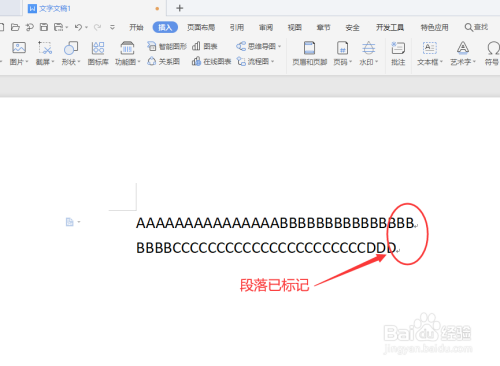Click the 功能图 (Function chart) icon
Viewport: 500px width, 366px height.
pos(127,48)
